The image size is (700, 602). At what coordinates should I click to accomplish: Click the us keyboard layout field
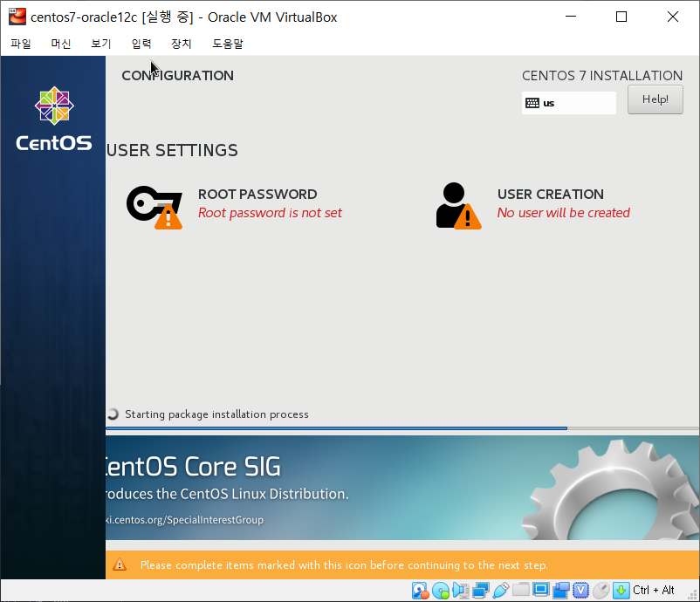point(569,103)
